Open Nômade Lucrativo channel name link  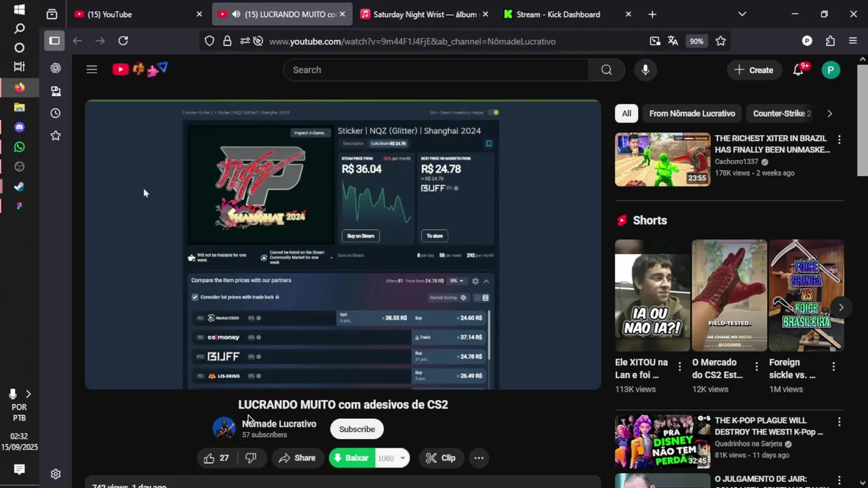[279, 424]
